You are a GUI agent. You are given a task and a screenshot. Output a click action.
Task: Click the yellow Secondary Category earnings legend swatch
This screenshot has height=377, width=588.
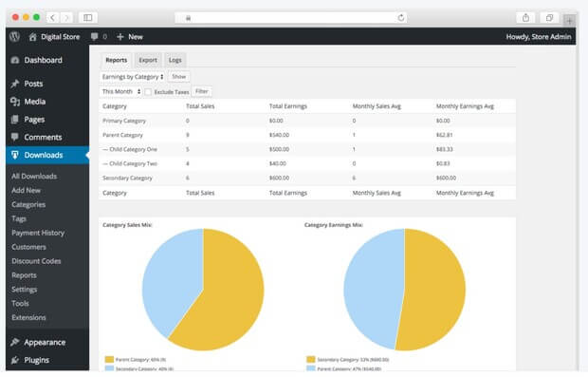coord(311,359)
